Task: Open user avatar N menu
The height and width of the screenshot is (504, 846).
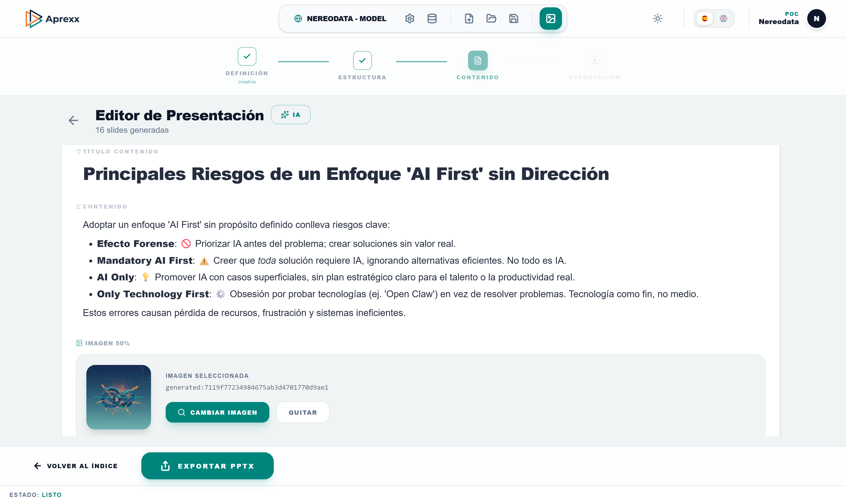Action: pos(816,19)
